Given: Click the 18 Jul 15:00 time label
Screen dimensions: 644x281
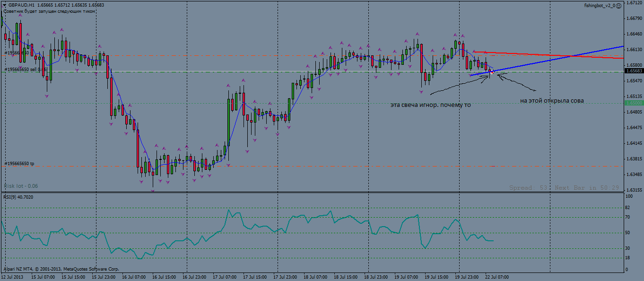Looking at the screenshot, I should coord(345,277).
